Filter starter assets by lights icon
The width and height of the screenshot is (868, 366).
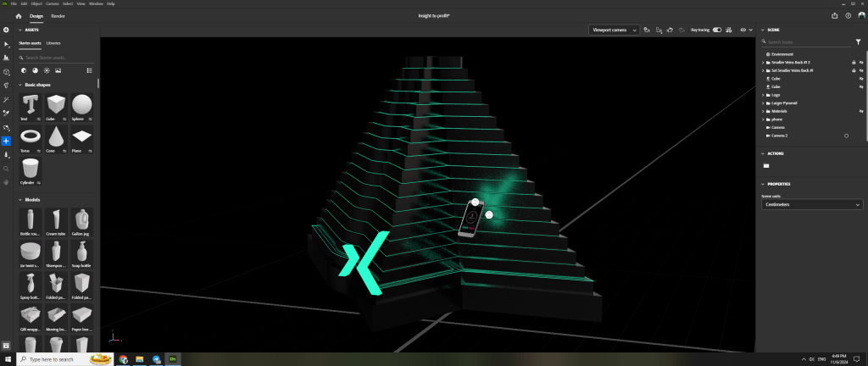(47, 70)
